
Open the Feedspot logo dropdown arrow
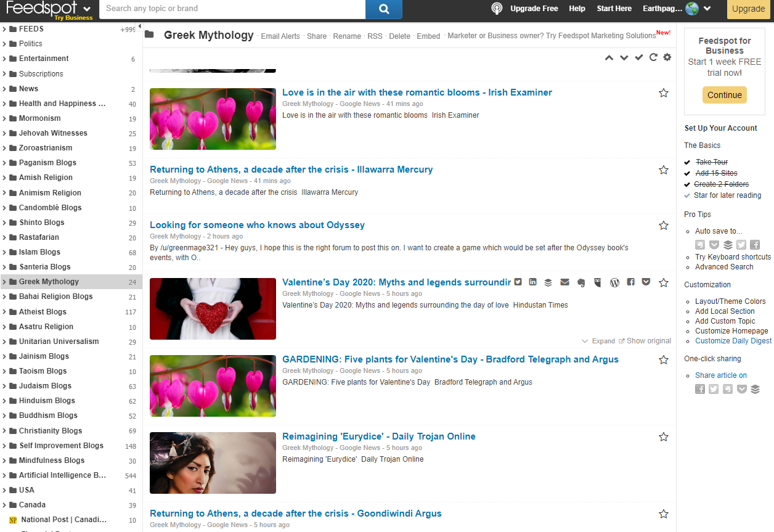87,9
